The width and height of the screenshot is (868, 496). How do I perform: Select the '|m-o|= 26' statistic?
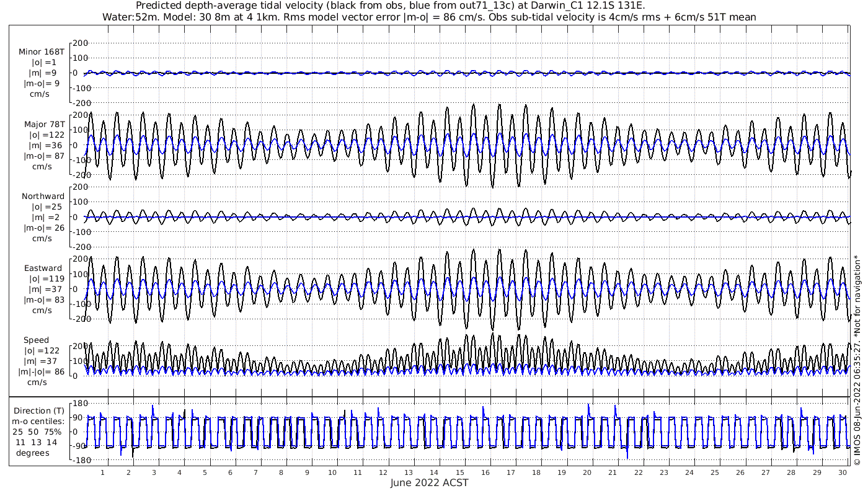click(x=43, y=228)
